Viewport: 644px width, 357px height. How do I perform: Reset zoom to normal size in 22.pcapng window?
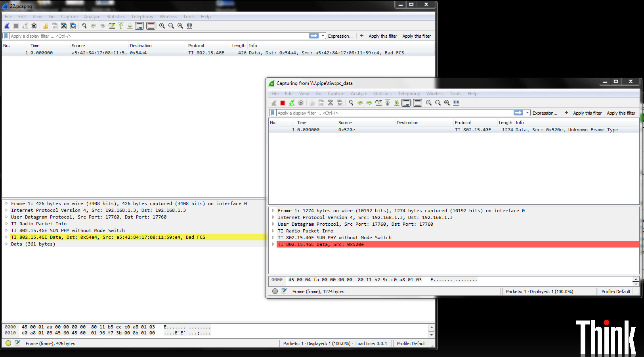[x=180, y=26]
